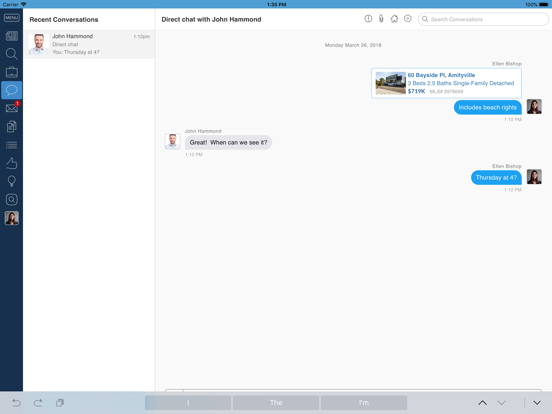Tap the undo arrow on keyboard bar
This screenshot has height=414, width=552.
tap(17, 402)
